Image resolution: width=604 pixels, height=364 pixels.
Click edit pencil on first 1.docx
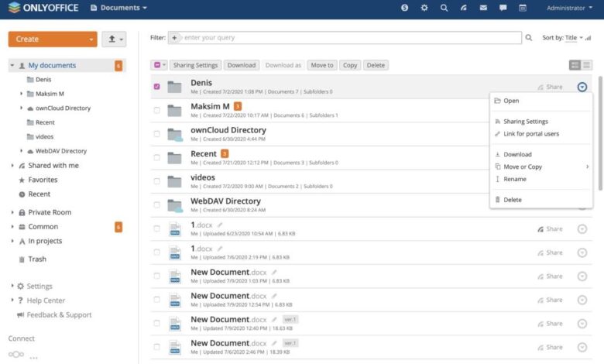click(220, 225)
